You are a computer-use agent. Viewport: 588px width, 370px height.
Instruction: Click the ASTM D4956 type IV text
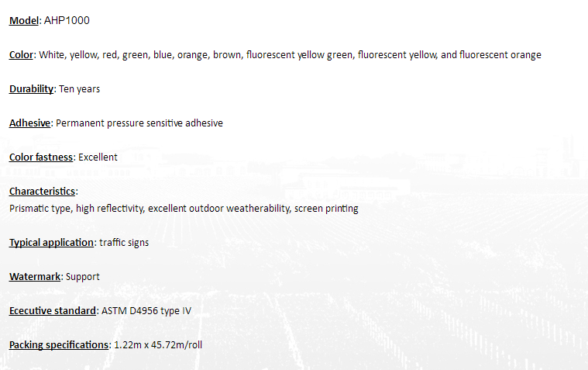pyautogui.click(x=146, y=311)
